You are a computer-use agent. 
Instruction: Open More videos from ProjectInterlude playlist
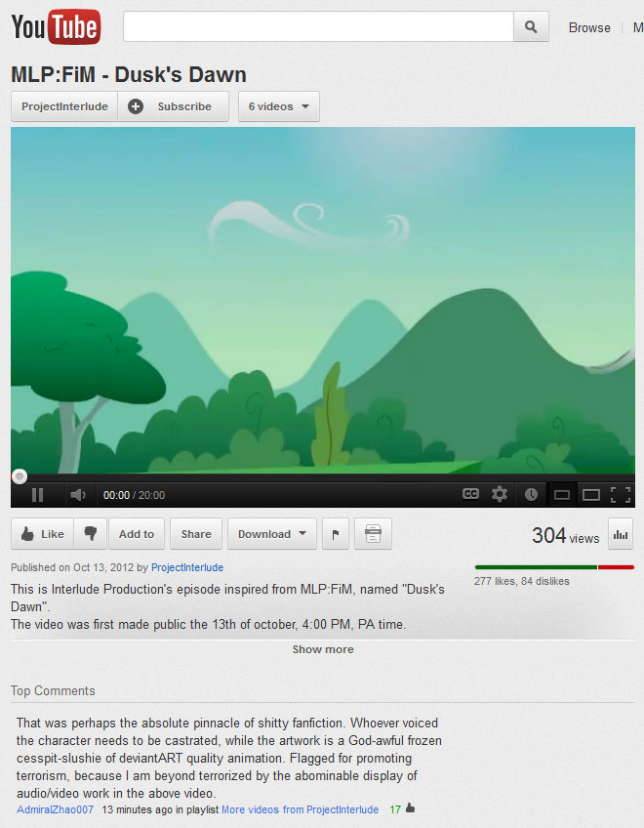(300, 809)
